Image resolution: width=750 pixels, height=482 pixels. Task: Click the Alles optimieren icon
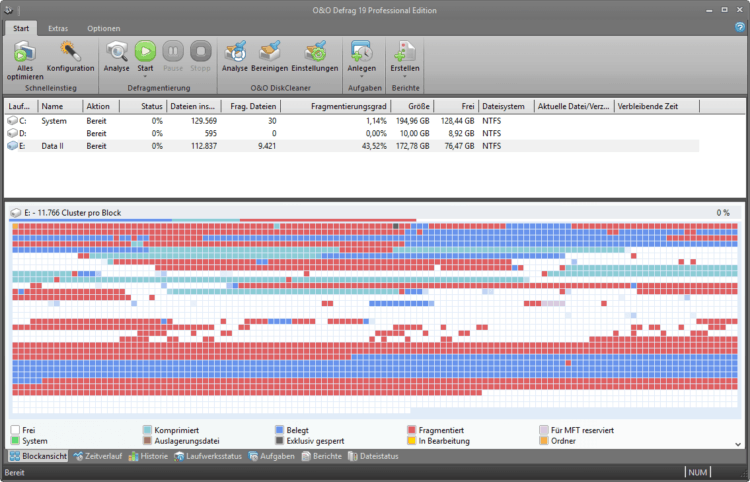[x=25, y=52]
